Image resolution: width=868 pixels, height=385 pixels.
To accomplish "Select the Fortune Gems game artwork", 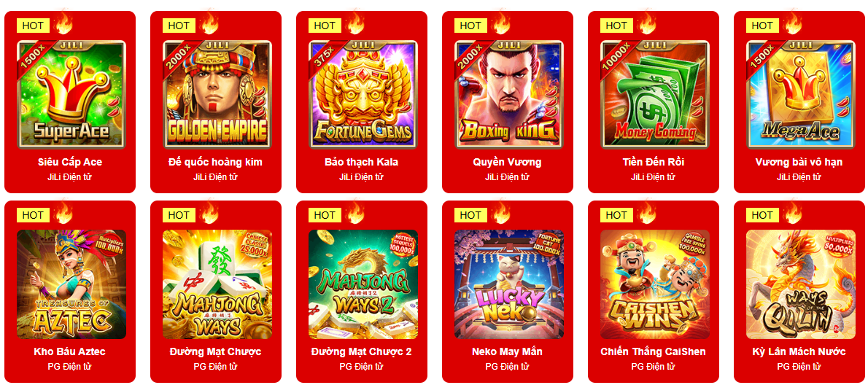I will pos(363,95).
